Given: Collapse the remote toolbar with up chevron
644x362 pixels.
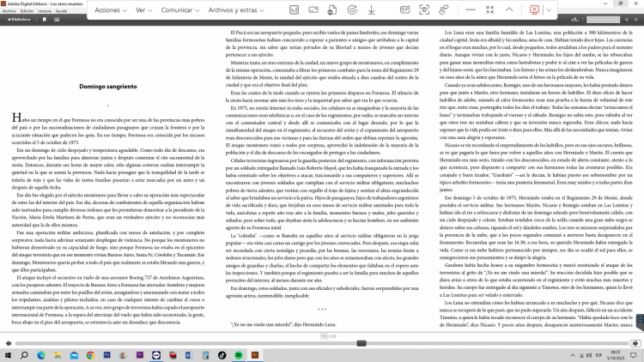Looking at the screenshot, I should coord(509,9).
